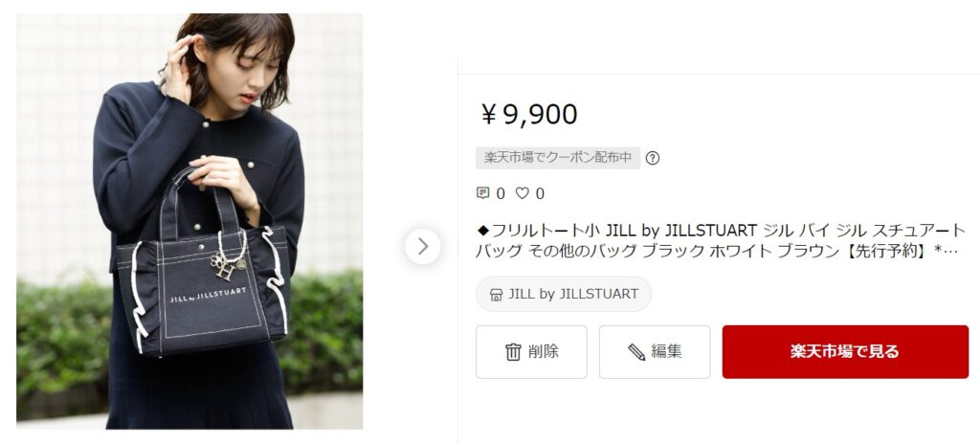
Task: Click the heart like icon
Action: coord(522,193)
